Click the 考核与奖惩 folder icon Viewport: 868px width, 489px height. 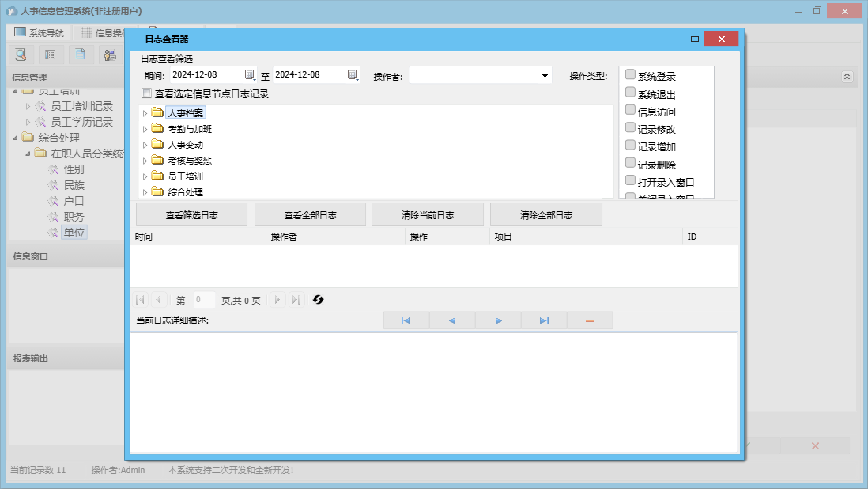coord(158,160)
